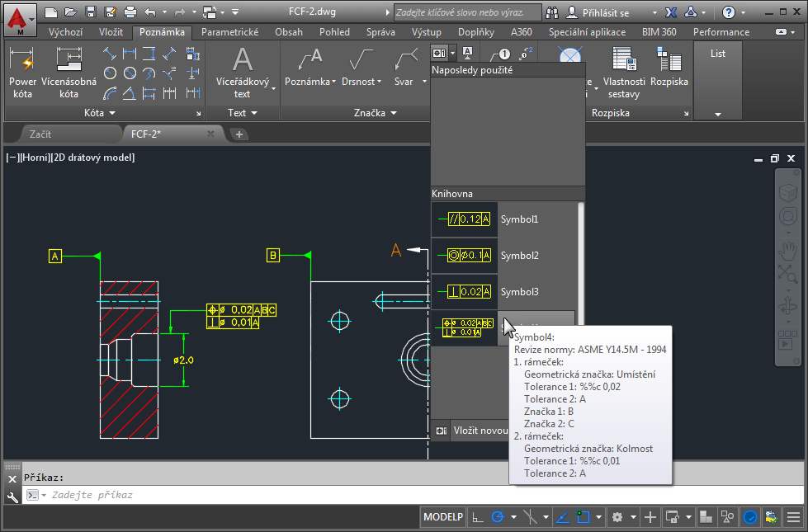The width and height of the screenshot is (808, 532).
Task: Expand the Kóta panel dropdown
Action: 111,113
